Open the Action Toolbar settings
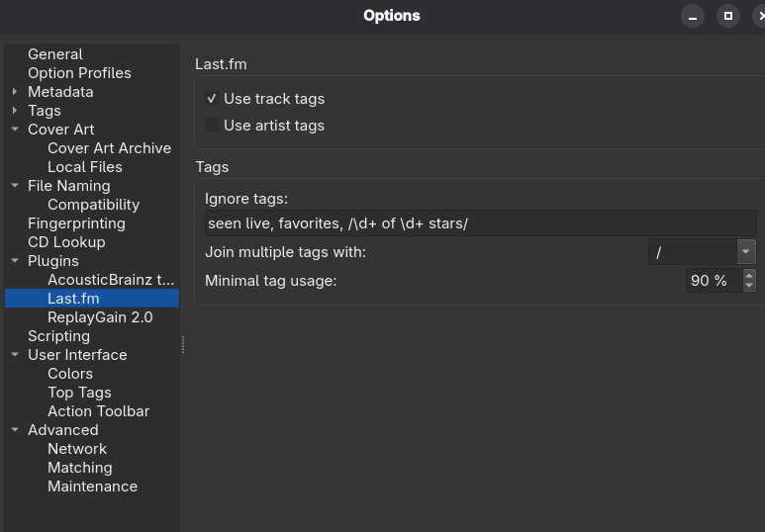 98,411
